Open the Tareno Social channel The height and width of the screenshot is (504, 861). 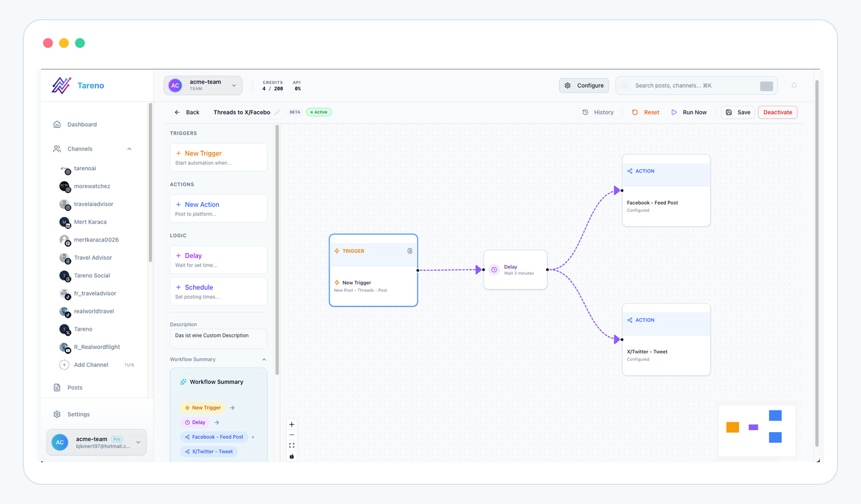pyautogui.click(x=92, y=275)
